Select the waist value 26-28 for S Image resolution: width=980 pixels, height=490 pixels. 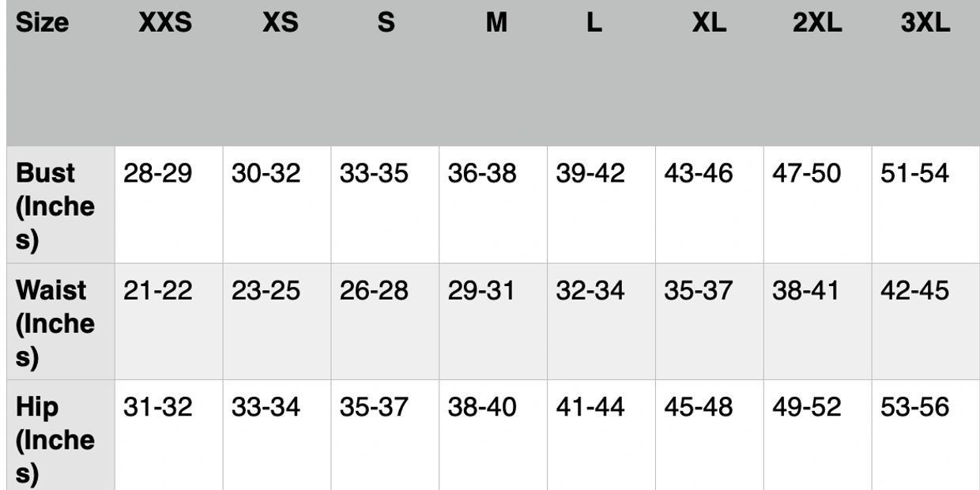click(x=374, y=291)
